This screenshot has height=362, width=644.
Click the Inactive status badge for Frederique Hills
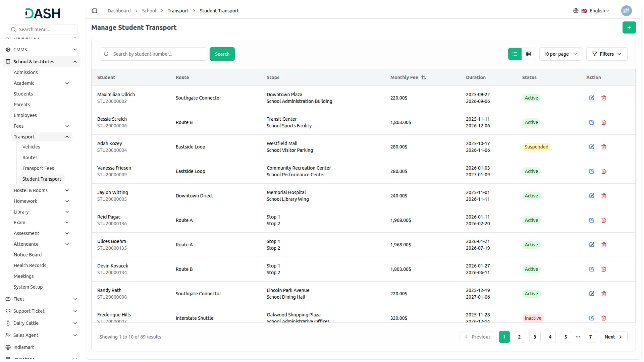[x=533, y=318]
